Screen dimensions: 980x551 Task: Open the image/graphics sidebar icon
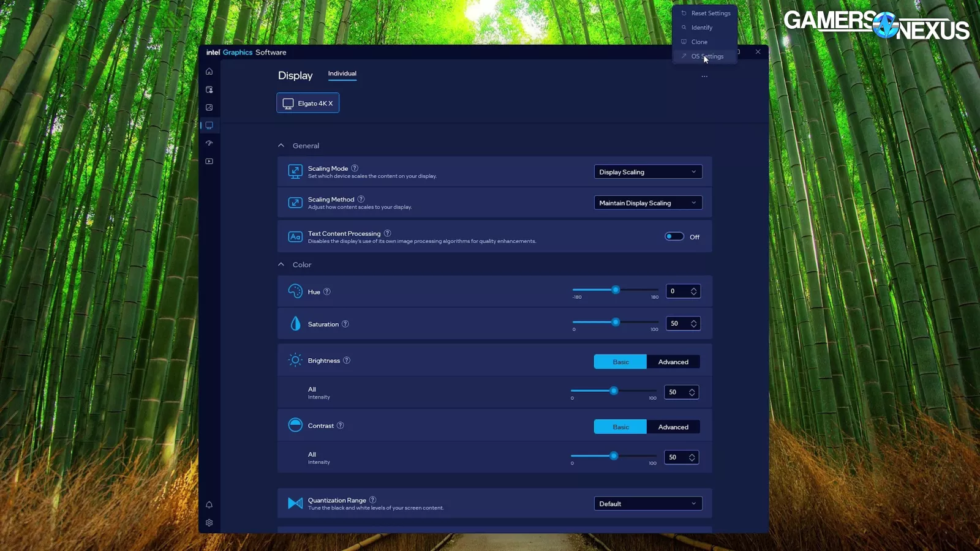209,108
